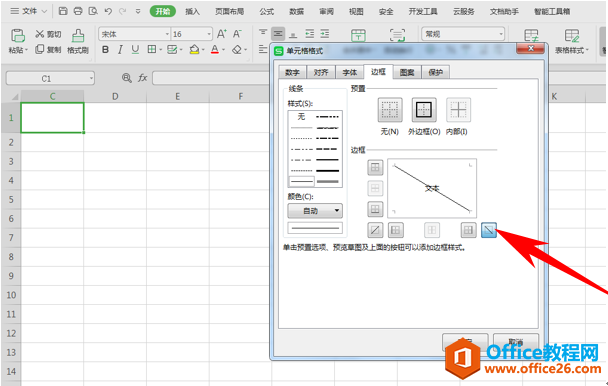Apply diagonal-up border in dialog

click(x=375, y=230)
